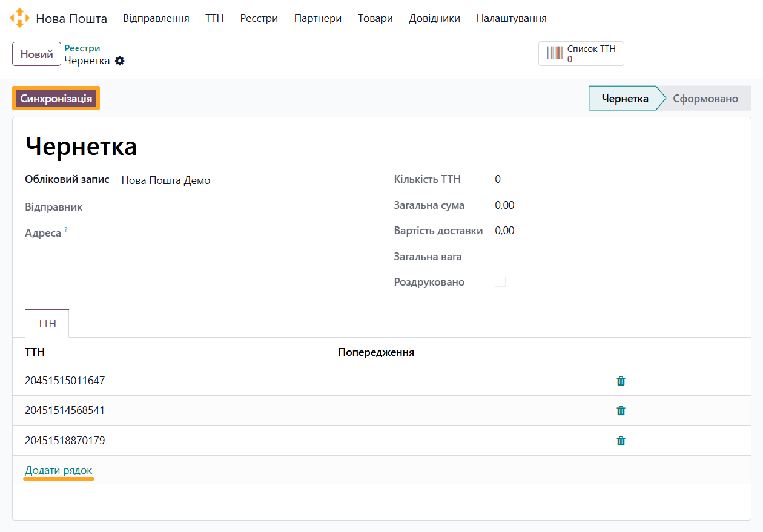Open the ТТН menu in top bar

(x=214, y=18)
